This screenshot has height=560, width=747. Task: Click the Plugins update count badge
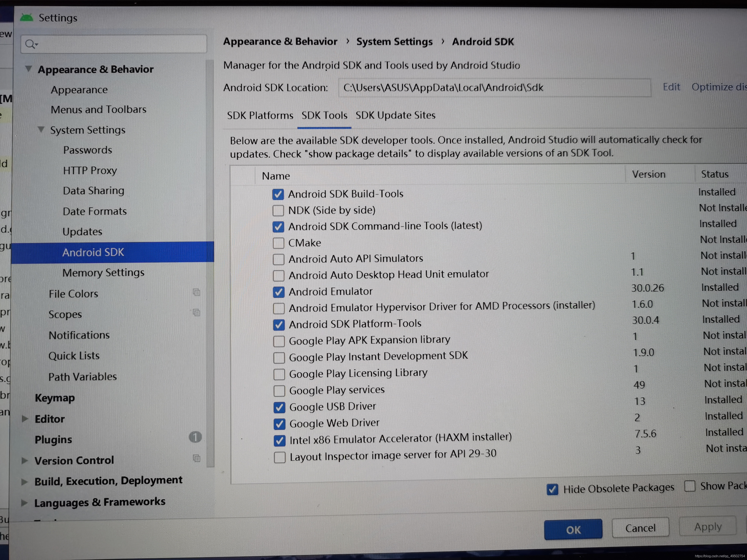tap(195, 437)
